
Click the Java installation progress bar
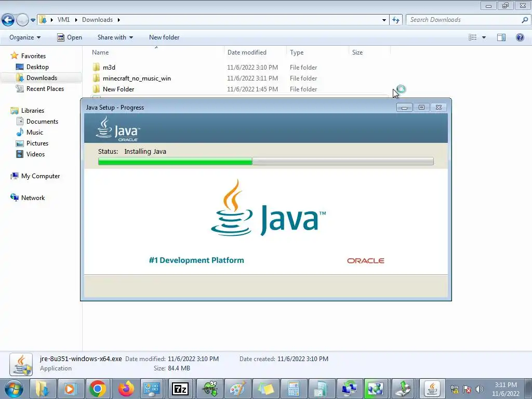(x=265, y=161)
